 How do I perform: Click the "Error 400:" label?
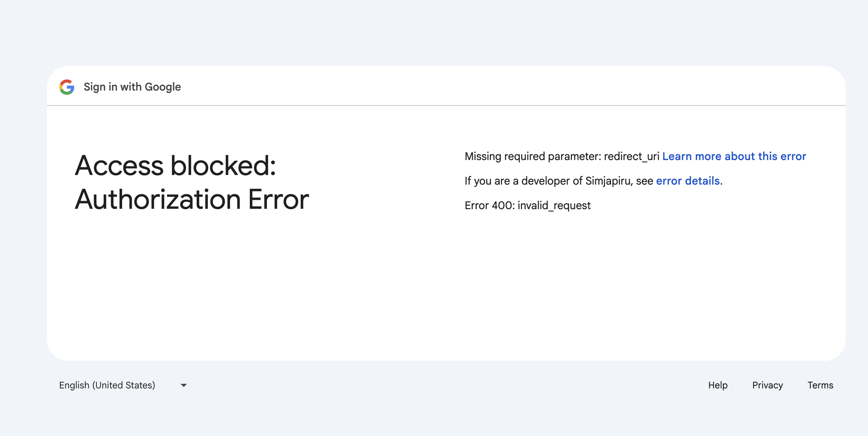point(489,206)
